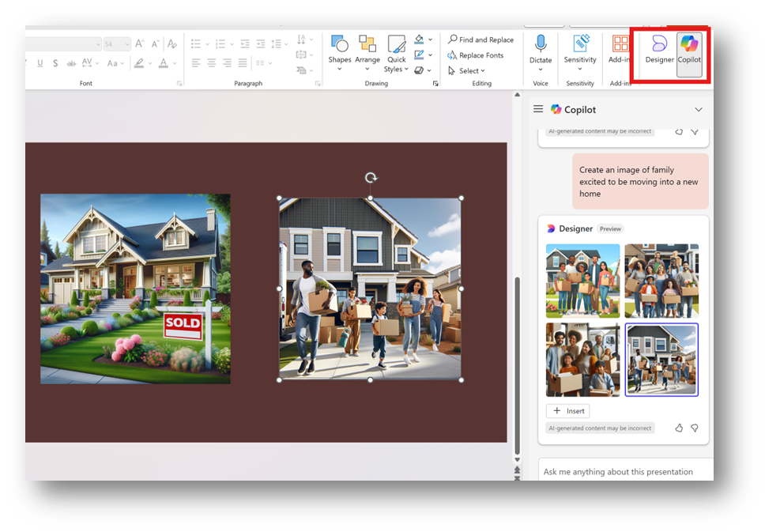The image size is (765, 532).
Task: Open the Sensitivity label menu
Action: pos(580,53)
